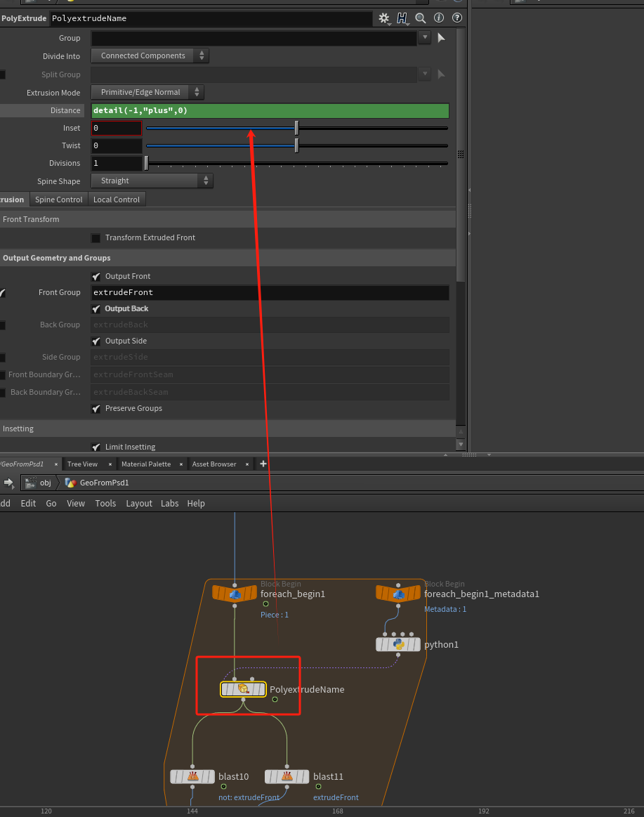Switch to the Spine Control tab
644x817 pixels.
click(x=59, y=200)
